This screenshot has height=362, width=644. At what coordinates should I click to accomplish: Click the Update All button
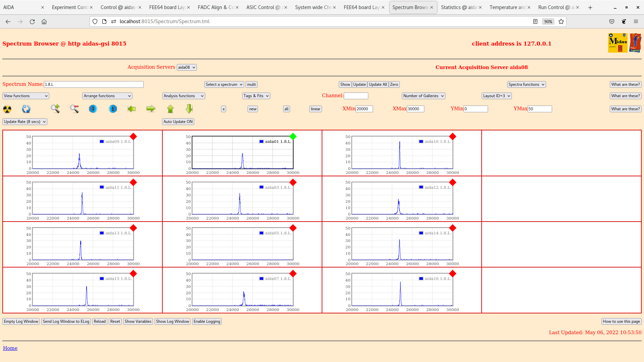tap(378, 84)
